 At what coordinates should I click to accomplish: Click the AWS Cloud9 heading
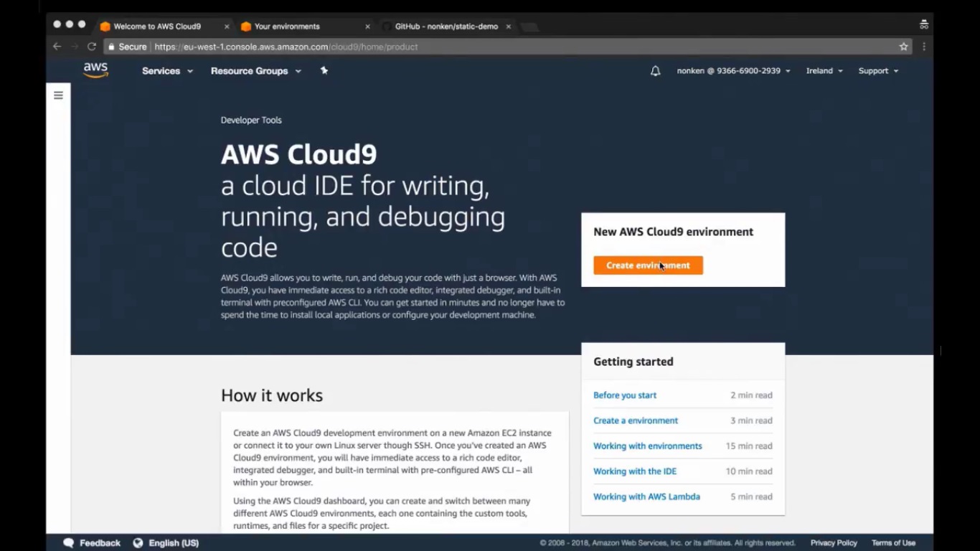(x=298, y=155)
